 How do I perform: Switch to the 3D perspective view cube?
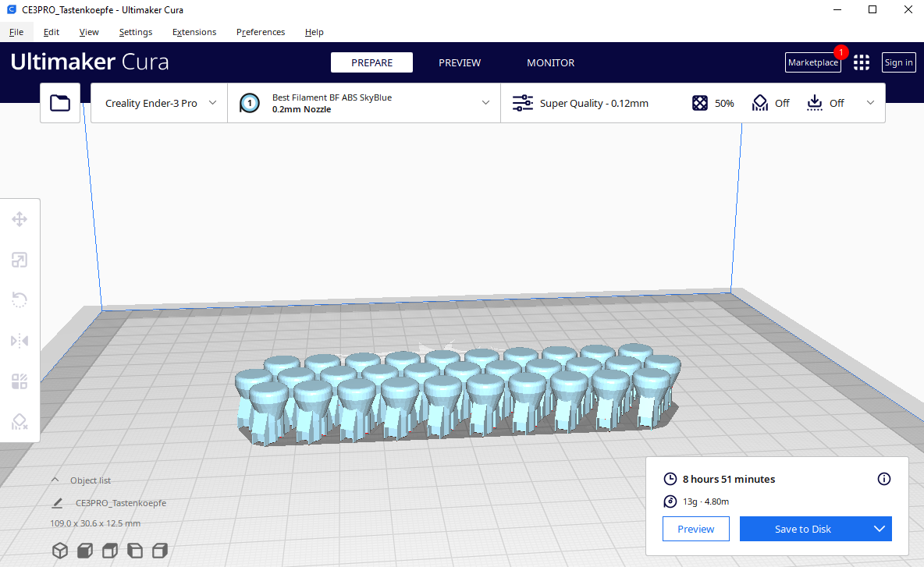pyautogui.click(x=60, y=551)
